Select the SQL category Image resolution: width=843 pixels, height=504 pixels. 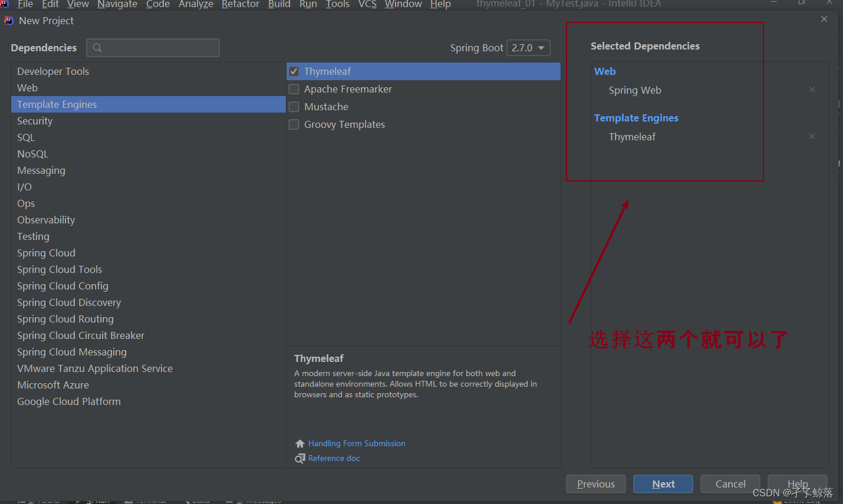(148, 137)
